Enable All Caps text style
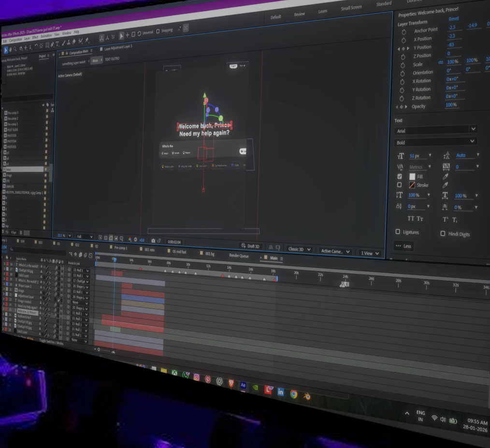This screenshot has width=490, height=448. (411, 218)
